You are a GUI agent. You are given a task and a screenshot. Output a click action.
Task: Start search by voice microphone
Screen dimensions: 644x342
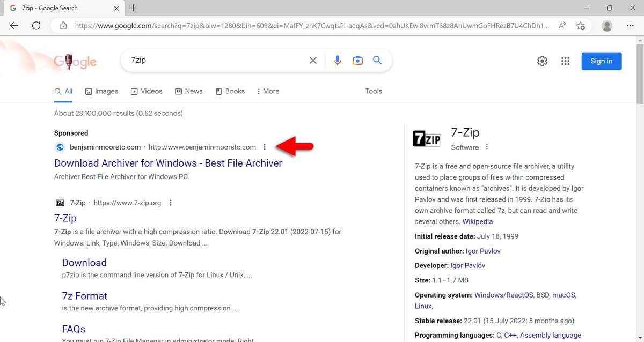[338, 61]
